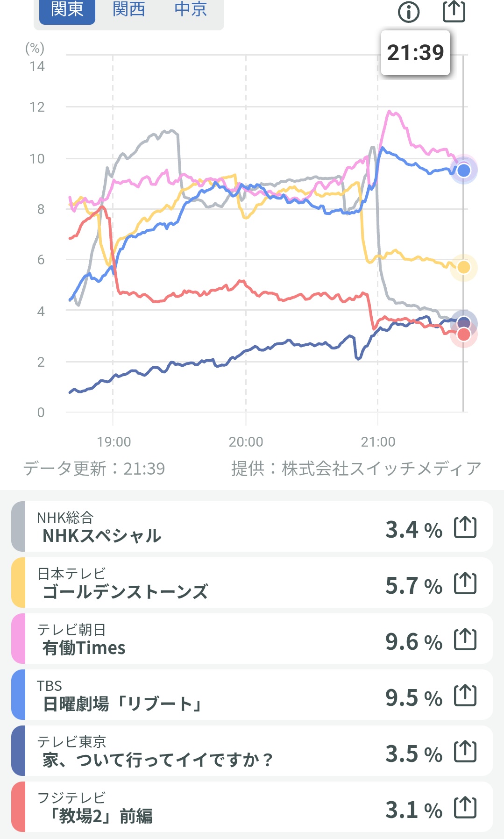The width and height of the screenshot is (504, 839).
Task: Share the NHKスペシャル rating
Action: [x=465, y=527]
